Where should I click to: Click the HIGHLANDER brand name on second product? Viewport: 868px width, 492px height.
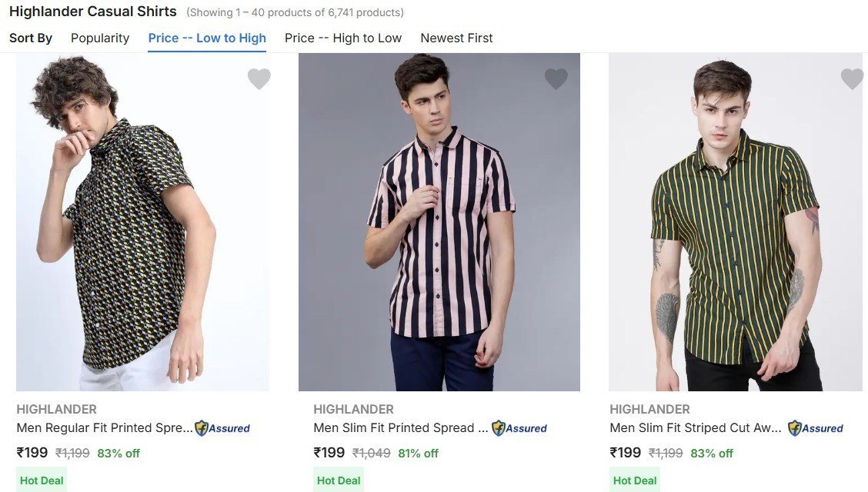(354, 409)
